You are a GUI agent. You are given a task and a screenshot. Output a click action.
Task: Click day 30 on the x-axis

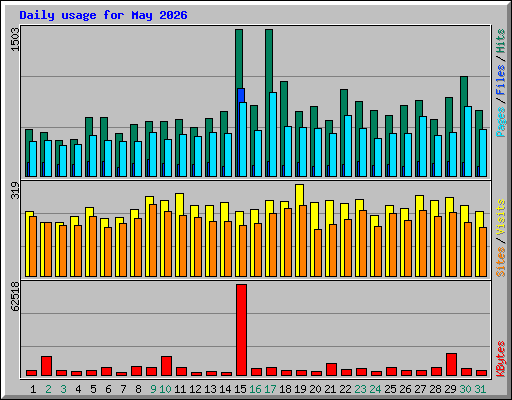pos(465,389)
